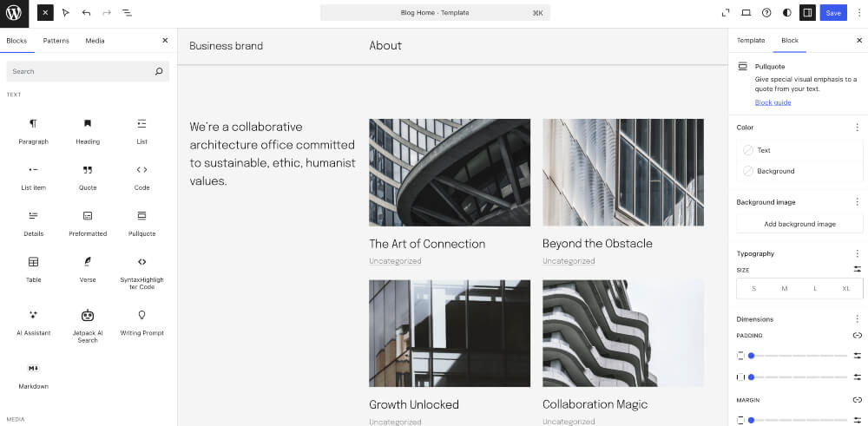Insert the SyntaxHighlighter Code block
Viewport: 868px width, 426px height.
coord(141,272)
